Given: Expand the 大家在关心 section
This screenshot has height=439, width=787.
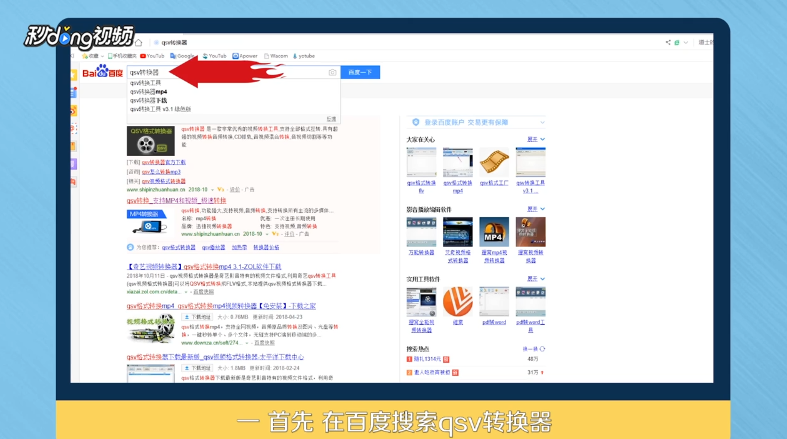Looking at the screenshot, I should point(536,139).
